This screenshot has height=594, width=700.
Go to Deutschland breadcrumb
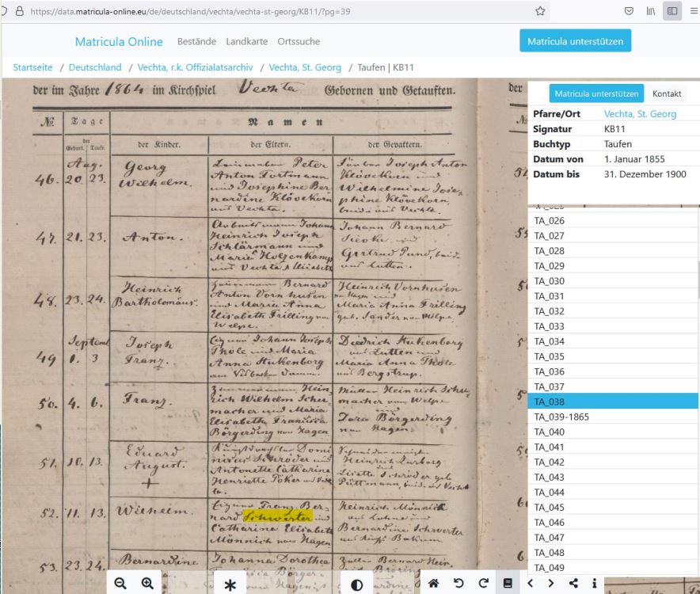click(x=95, y=67)
